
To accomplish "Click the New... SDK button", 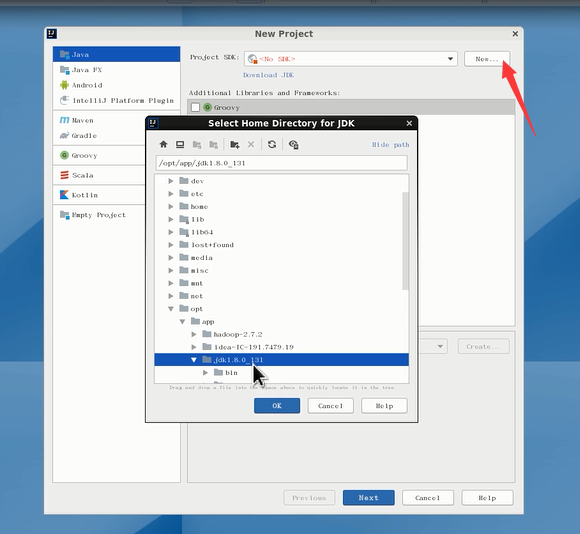I will (x=487, y=59).
